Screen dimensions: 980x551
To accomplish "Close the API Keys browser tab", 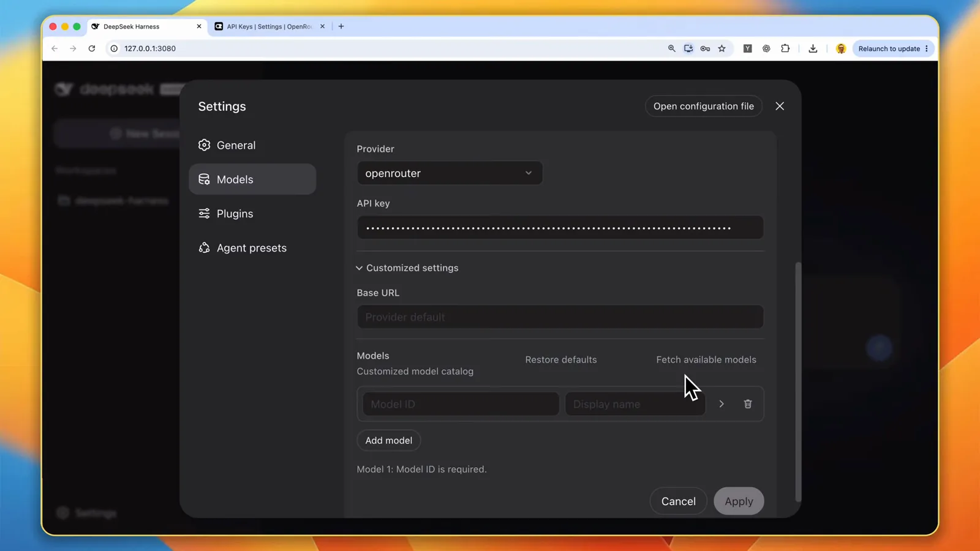I will [323, 26].
